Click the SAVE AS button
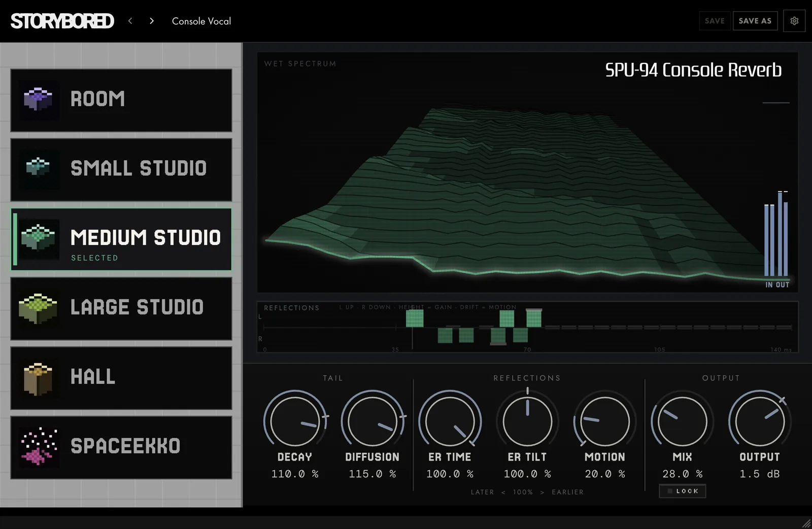The height and width of the screenshot is (529, 812). [755, 21]
